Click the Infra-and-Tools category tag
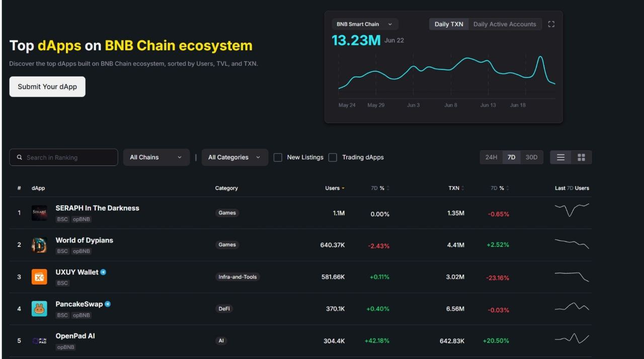This screenshot has width=644, height=359. [237, 277]
